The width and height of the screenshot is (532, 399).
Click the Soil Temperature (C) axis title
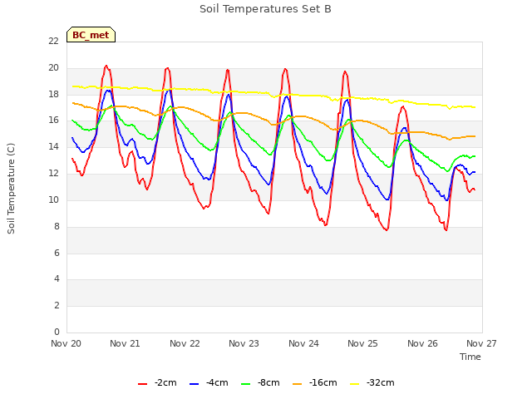coord(11,189)
